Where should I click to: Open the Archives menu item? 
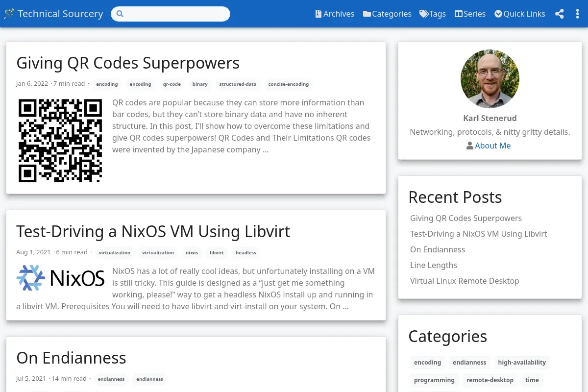coord(335,14)
